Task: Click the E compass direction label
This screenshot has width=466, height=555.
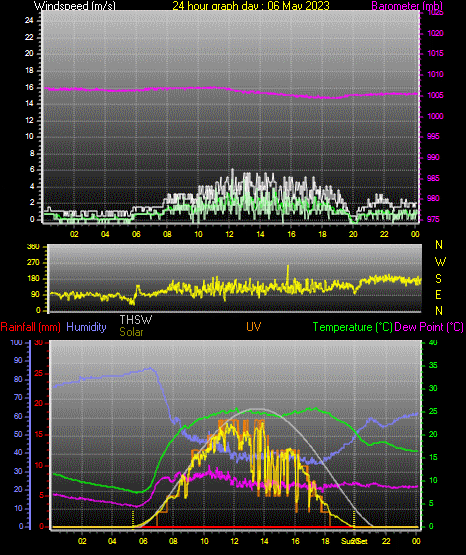Action: (438, 295)
